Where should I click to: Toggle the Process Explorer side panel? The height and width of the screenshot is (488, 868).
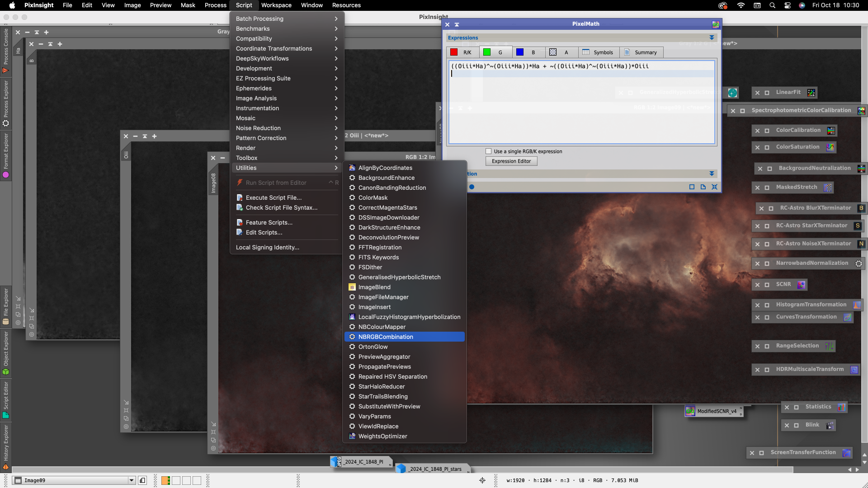(6, 104)
